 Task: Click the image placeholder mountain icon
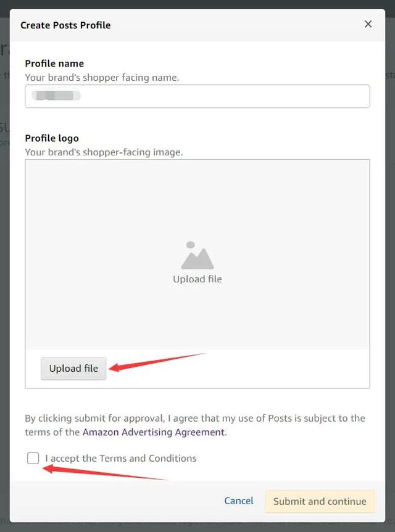(197, 255)
